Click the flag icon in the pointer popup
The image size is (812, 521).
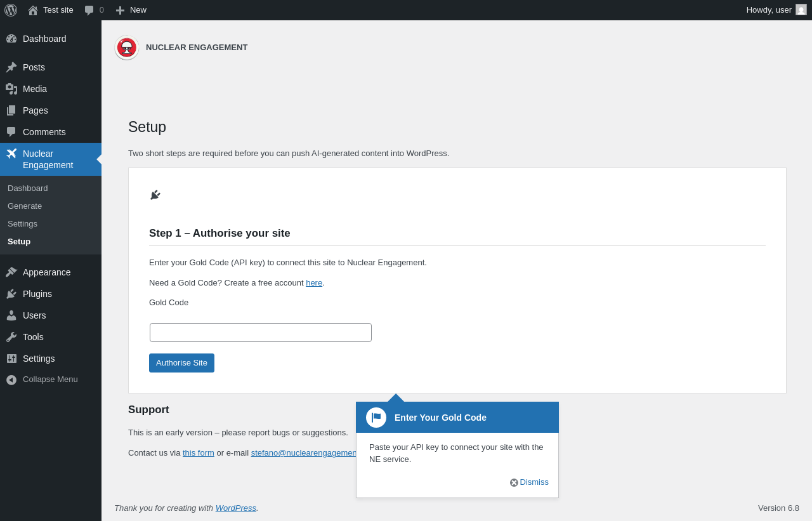coord(376,418)
